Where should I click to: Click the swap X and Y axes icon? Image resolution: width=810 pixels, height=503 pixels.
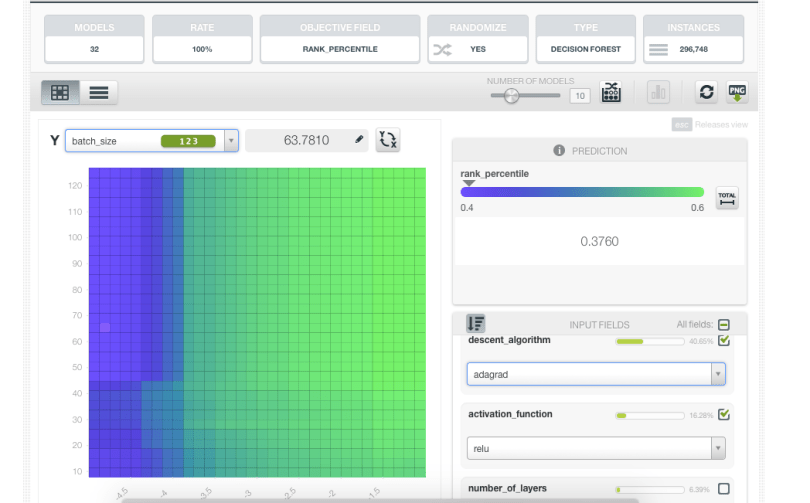point(388,141)
